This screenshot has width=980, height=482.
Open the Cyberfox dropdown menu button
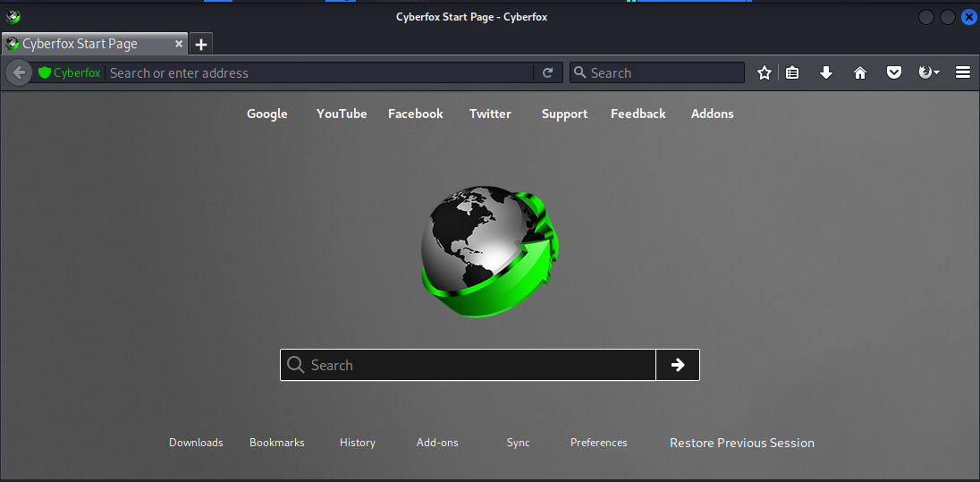point(929,73)
